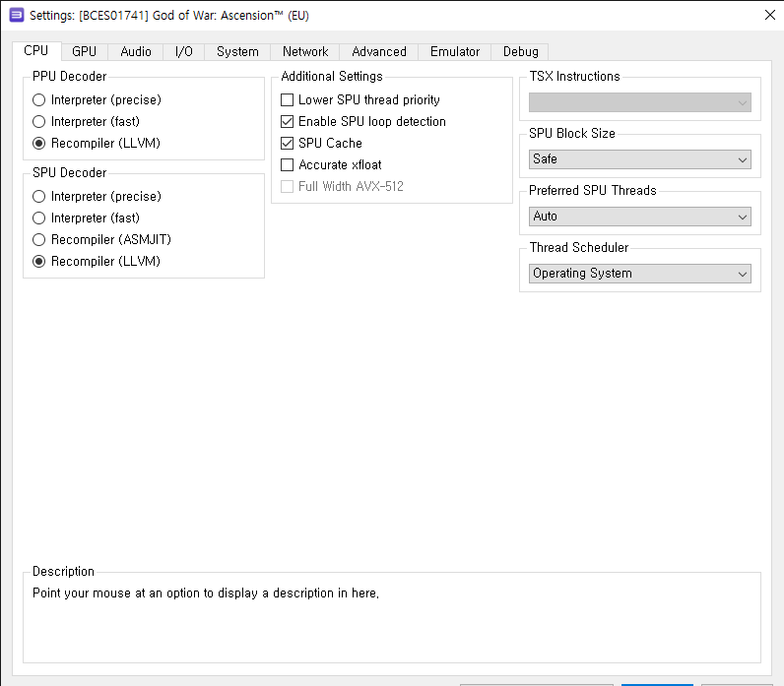Toggle the SPU Cache checkbox
The image size is (784, 686).
(321, 144)
